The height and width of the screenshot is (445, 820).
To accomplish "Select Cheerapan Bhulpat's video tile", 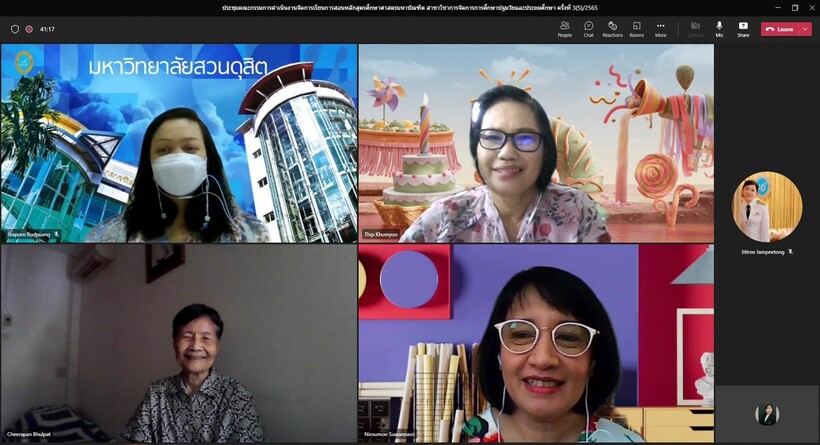I will coord(179,344).
